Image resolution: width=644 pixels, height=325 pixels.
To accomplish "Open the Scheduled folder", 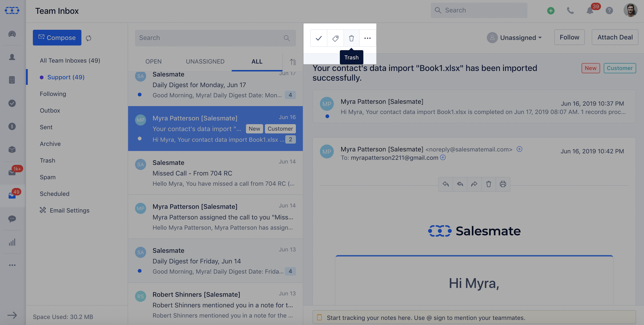I will coord(55,194).
